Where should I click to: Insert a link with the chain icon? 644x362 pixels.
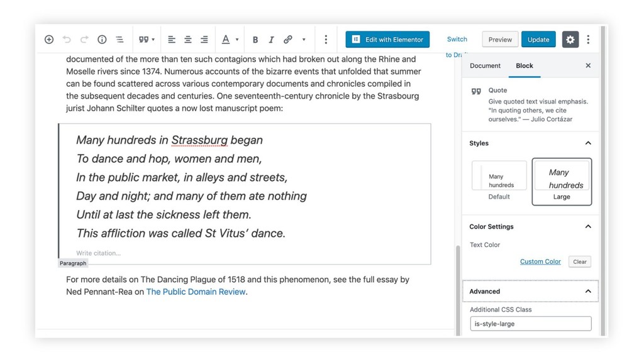288,40
